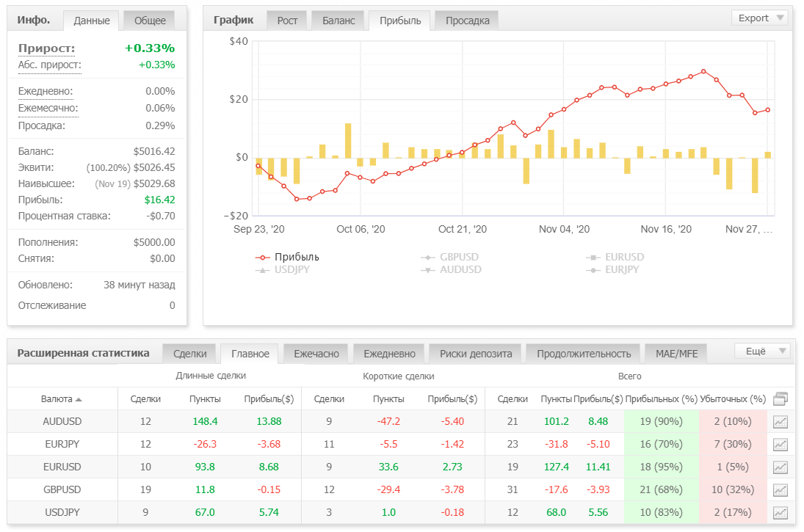Image resolution: width=804 pixels, height=532 pixels.
Task: Open chart icon for EURJPY row
Action: (780, 445)
